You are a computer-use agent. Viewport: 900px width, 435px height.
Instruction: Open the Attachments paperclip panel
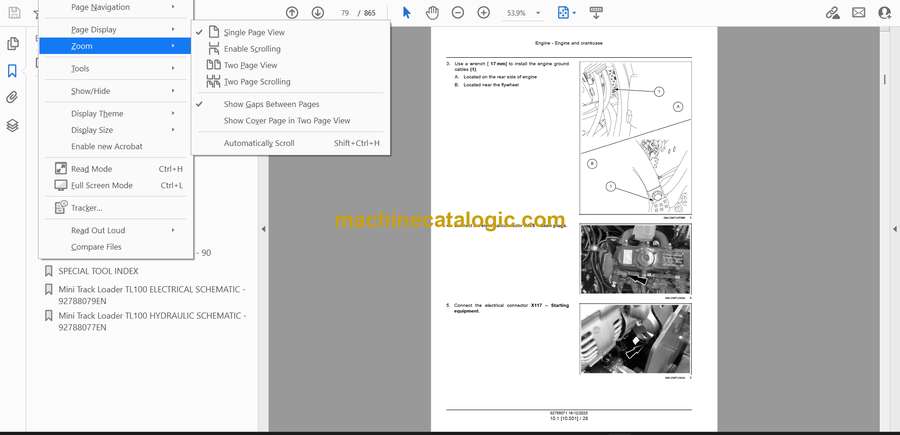12,98
